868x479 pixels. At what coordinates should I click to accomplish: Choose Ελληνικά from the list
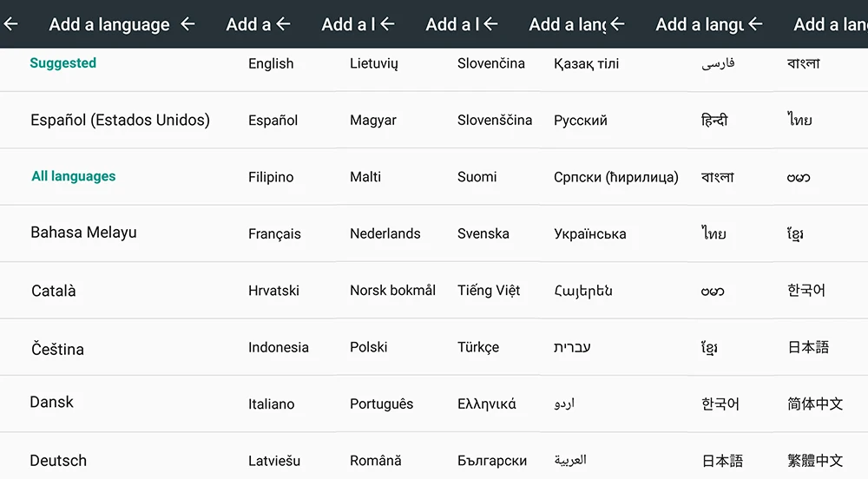pyautogui.click(x=487, y=404)
